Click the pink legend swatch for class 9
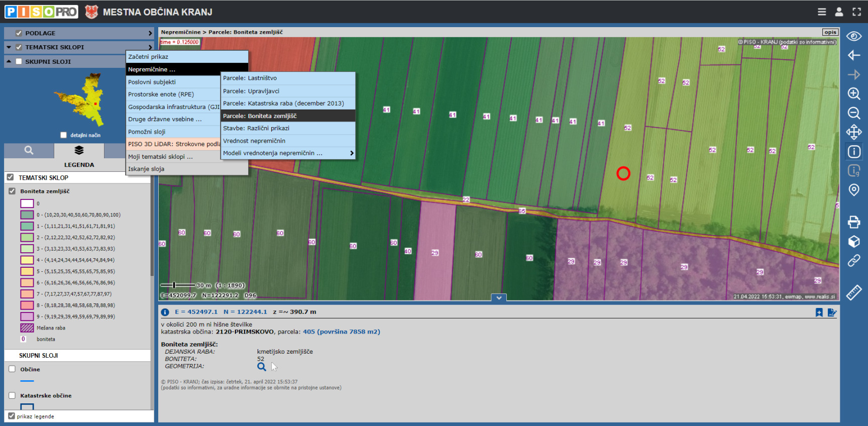 [x=27, y=316]
